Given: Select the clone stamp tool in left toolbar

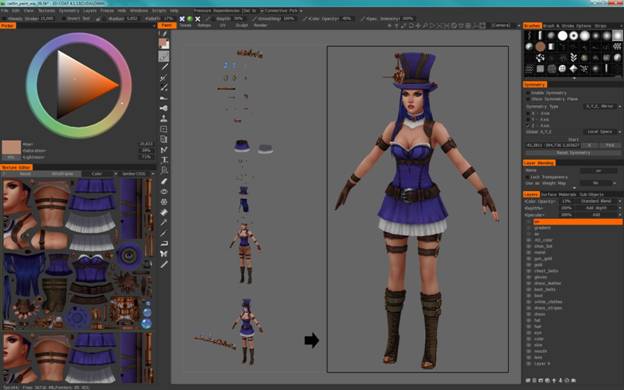Looking at the screenshot, I should pos(164,119).
